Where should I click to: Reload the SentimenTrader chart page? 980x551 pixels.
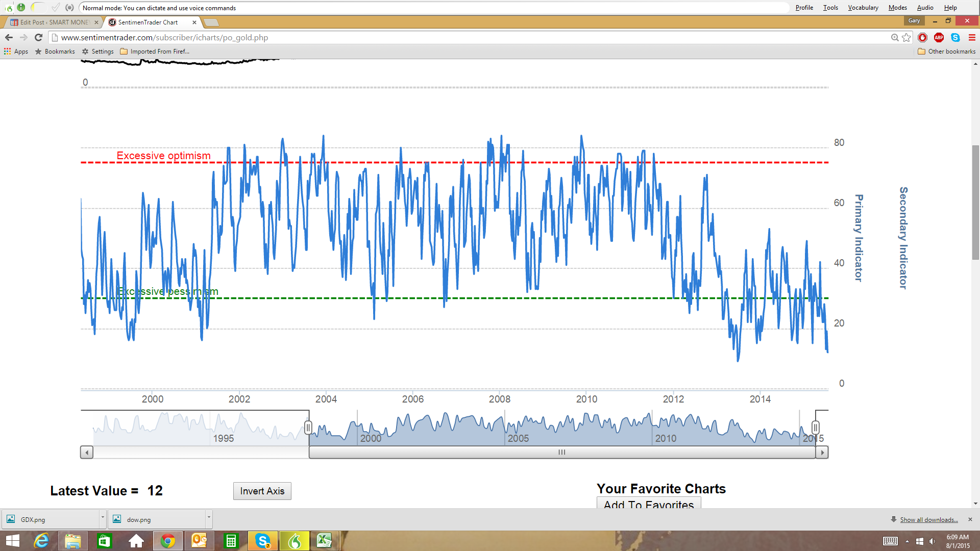[x=38, y=37]
